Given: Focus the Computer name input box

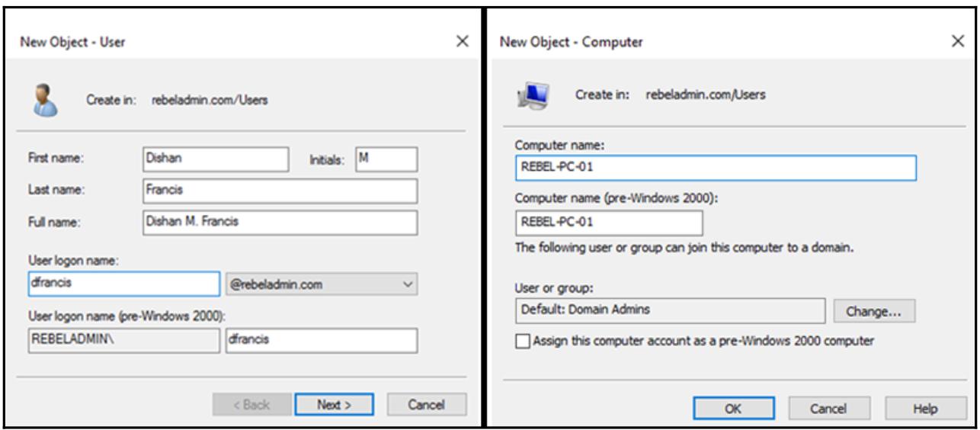Looking at the screenshot, I should [x=715, y=168].
